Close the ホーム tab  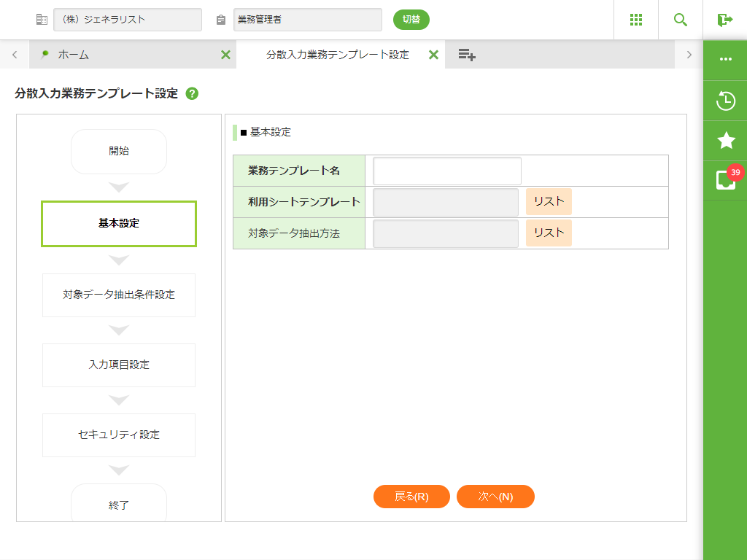pyautogui.click(x=225, y=55)
